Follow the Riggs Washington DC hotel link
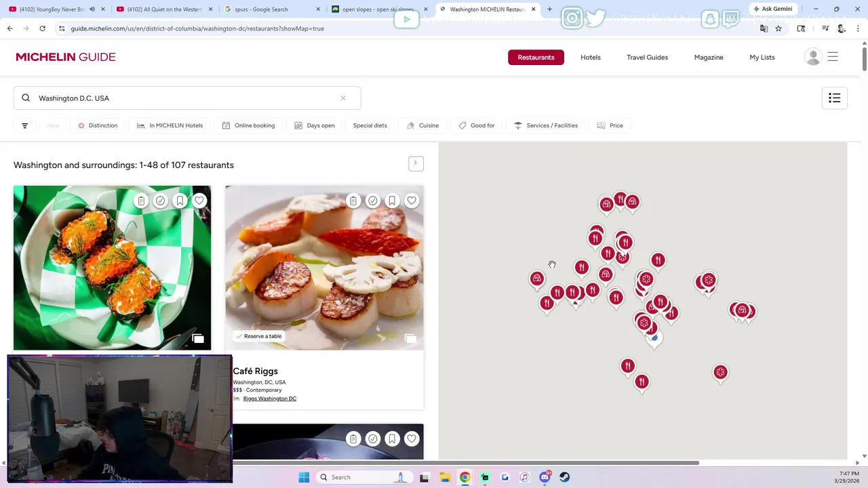This screenshot has width=868, height=488. [270, 399]
